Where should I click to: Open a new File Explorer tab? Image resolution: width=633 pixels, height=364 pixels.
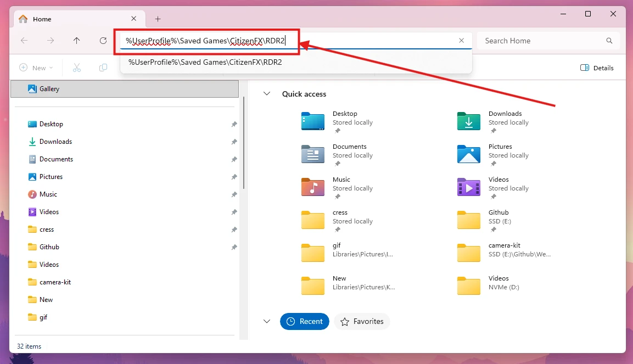158,19
